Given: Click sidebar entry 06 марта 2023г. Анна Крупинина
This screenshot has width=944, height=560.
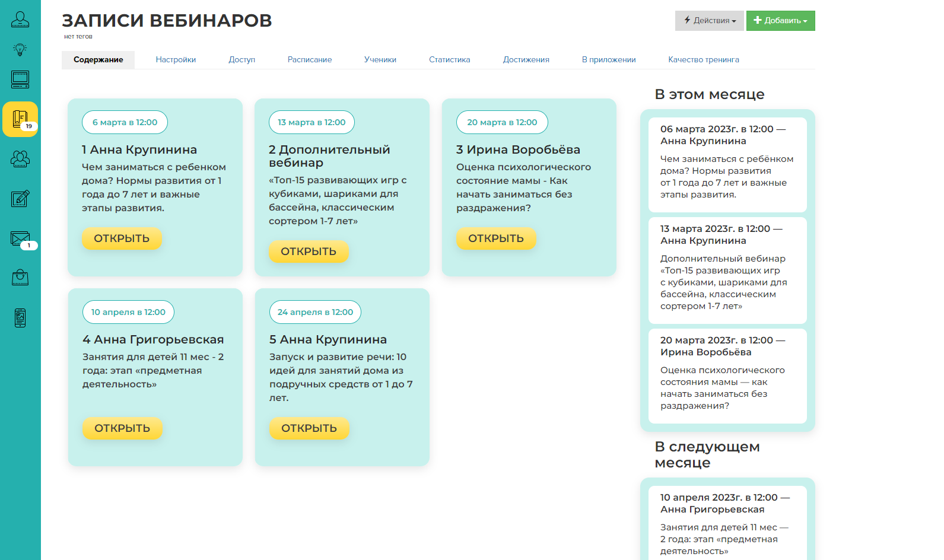Looking at the screenshot, I should 727,164.
